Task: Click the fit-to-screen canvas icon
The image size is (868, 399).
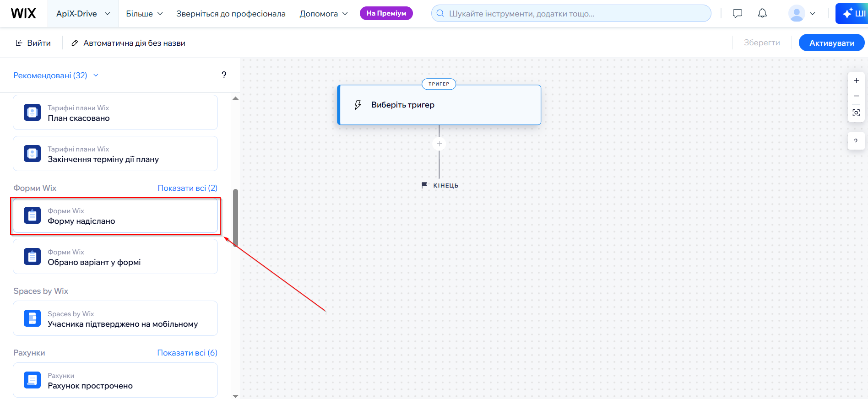Action: (x=856, y=113)
